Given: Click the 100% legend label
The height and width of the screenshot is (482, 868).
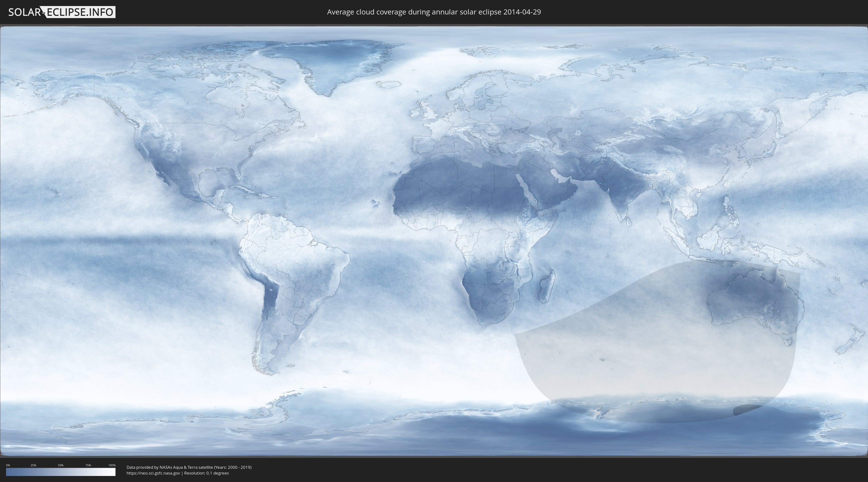Looking at the screenshot, I should pyautogui.click(x=112, y=465).
